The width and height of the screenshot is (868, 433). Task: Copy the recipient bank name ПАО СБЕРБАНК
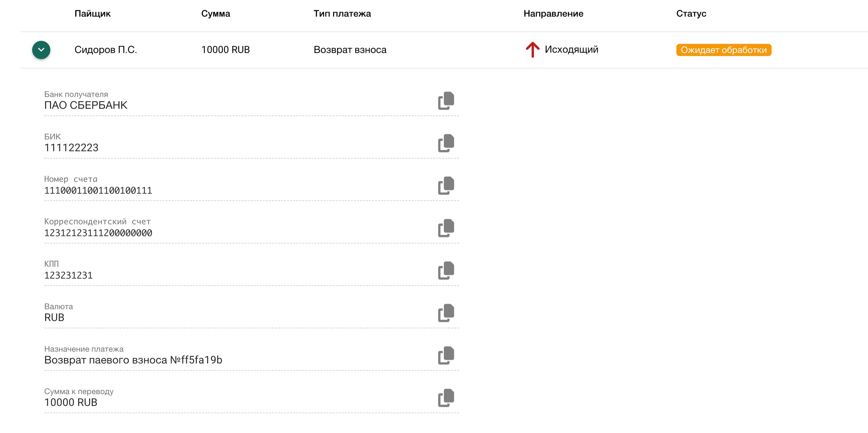tap(446, 101)
